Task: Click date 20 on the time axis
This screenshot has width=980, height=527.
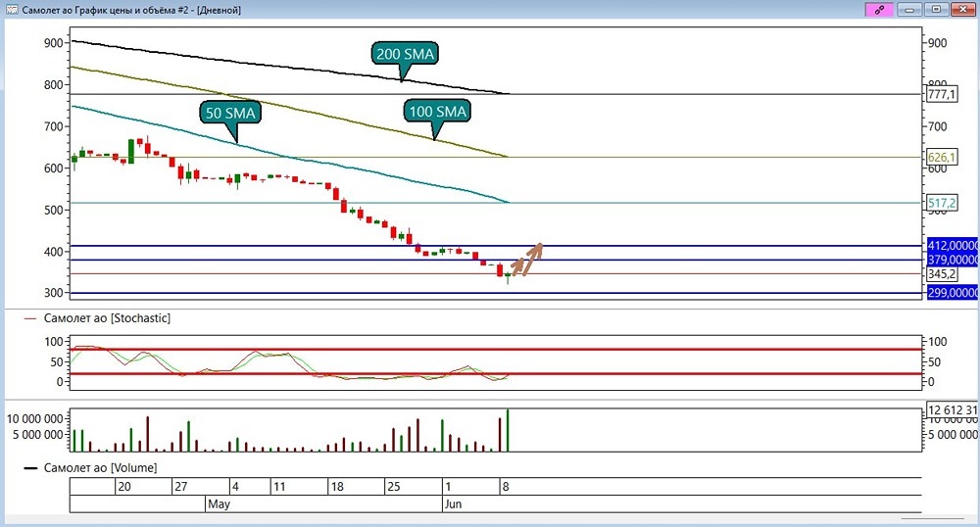Action: coord(124,487)
